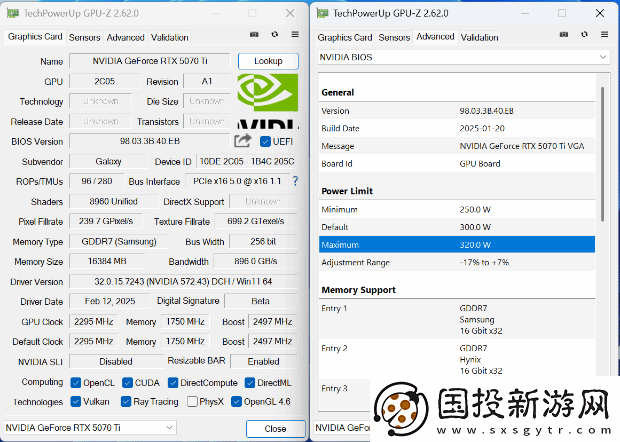Image resolution: width=620 pixels, height=442 pixels.
Task: Switch to Sensors tab in left window
Action: pos(85,38)
